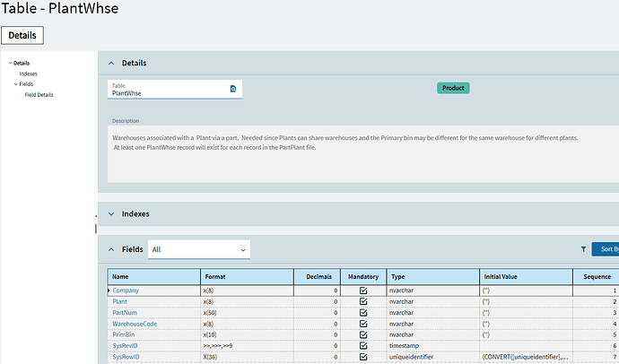The height and width of the screenshot is (364, 619).
Task: Click the Sort By button
Action: (606, 249)
